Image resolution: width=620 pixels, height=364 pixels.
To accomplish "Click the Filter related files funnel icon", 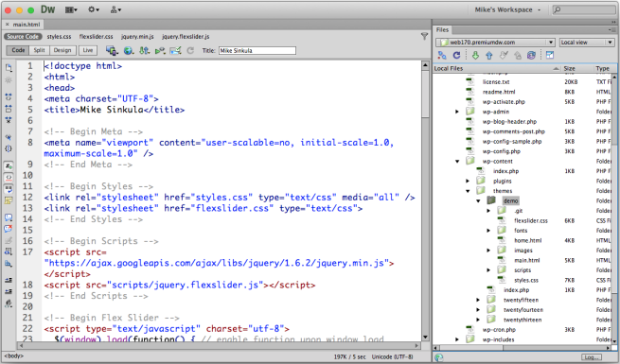I will tap(424, 36).
